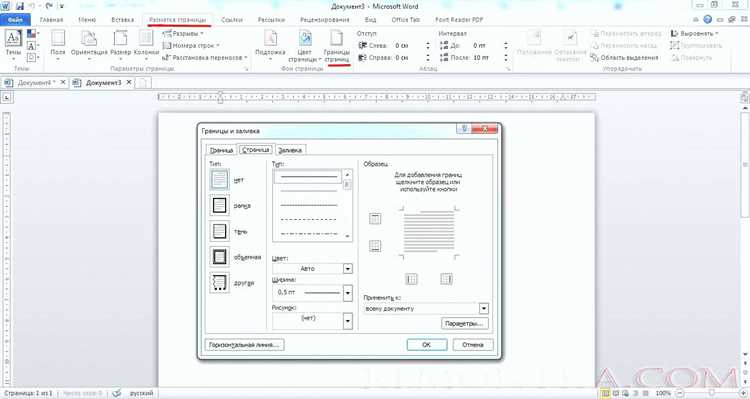Viewport: 750px width, 399px height.
Task: Click the русский language indicator in status bar
Action: [x=141, y=393]
